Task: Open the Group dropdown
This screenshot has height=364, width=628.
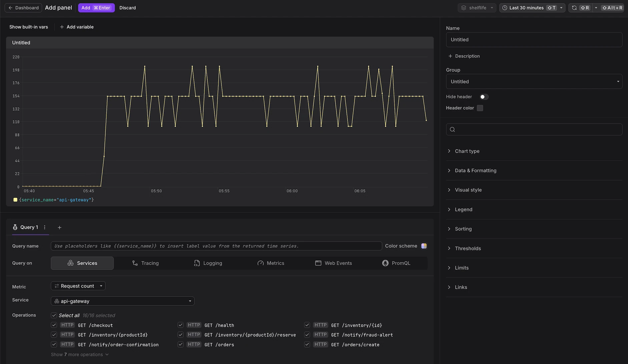Action: pyautogui.click(x=534, y=81)
